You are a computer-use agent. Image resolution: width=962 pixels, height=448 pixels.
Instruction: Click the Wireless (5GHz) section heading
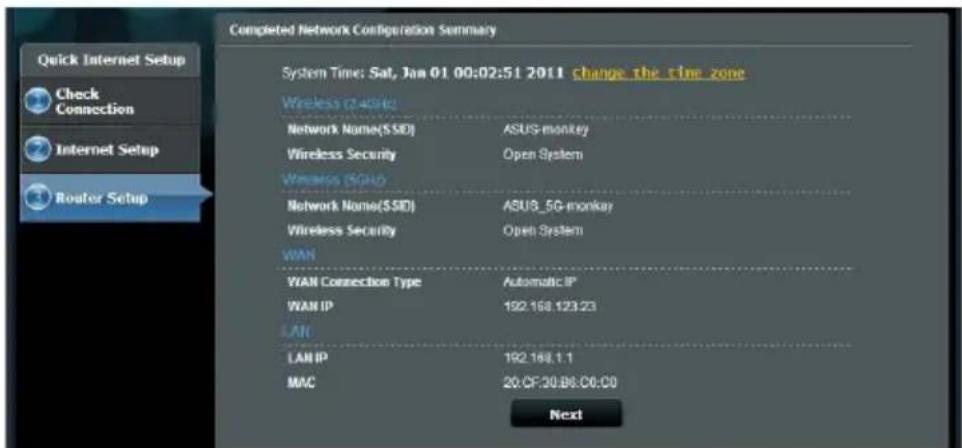pyautogui.click(x=336, y=180)
